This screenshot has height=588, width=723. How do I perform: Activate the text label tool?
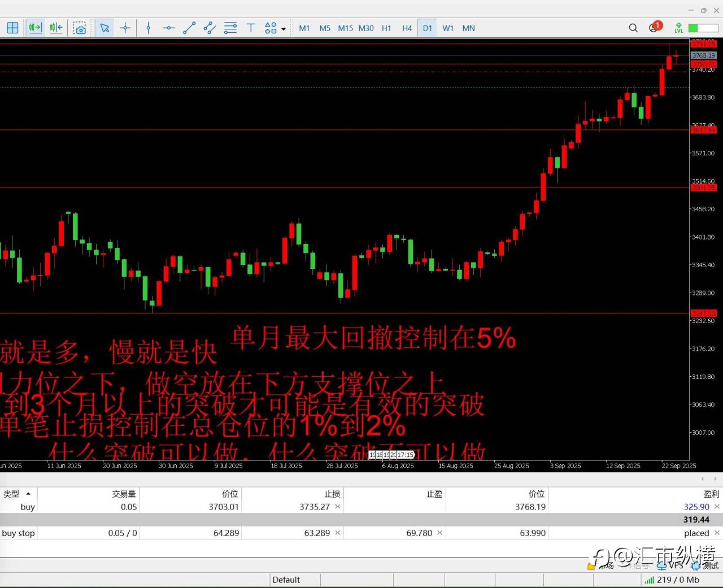tap(251, 28)
